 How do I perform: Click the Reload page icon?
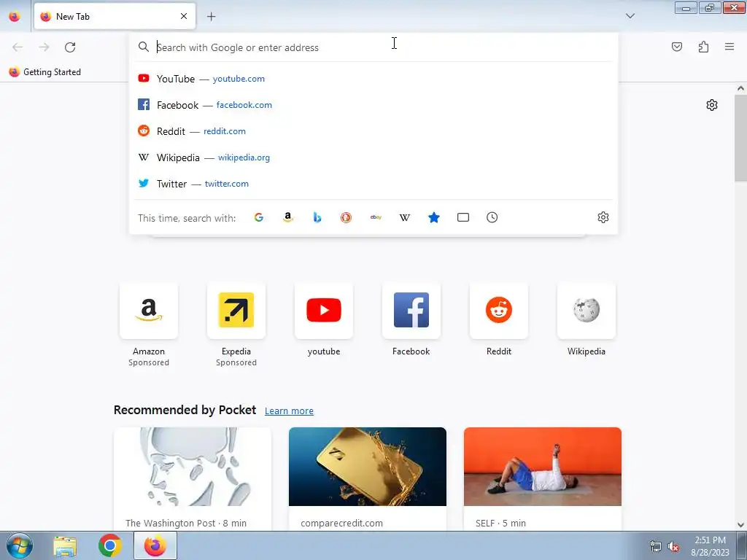click(70, 47)
